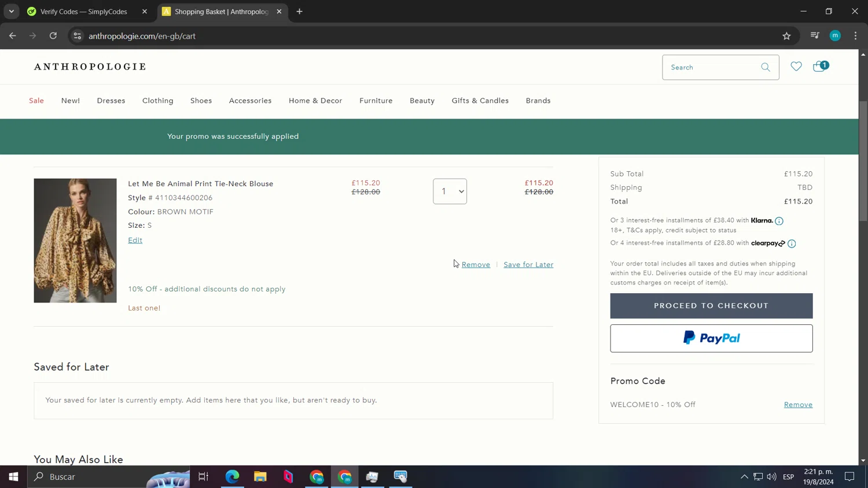
Task: Open the Dresses menu
Action: pos(111,101)
